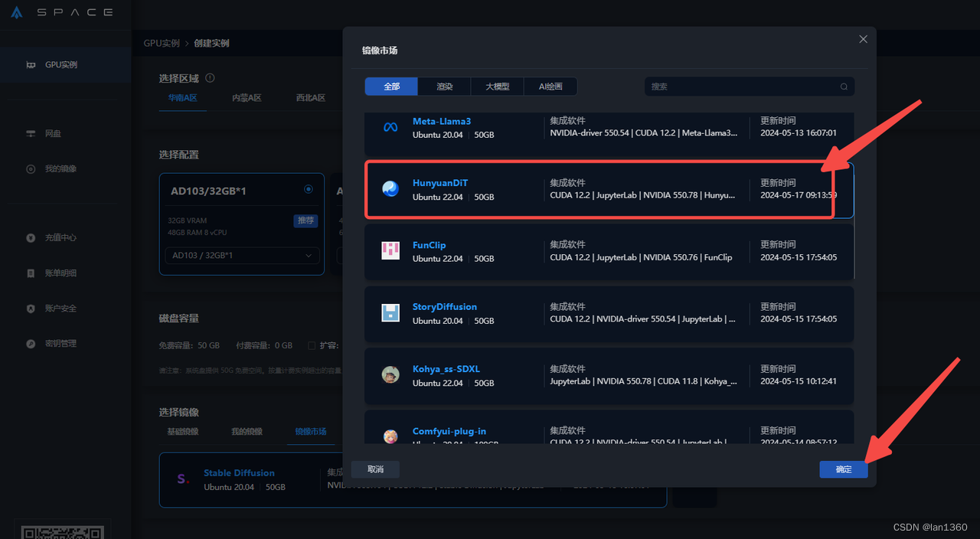Click the info icon beside 选择区域
The width and height of the screenshot is (980, 539).
210,78
